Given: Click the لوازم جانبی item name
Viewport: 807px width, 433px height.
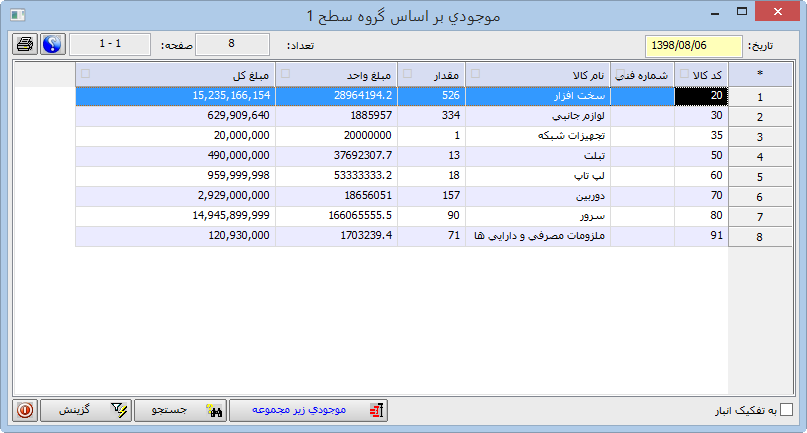Looking at the screenshot, I should tap(578, 116).
